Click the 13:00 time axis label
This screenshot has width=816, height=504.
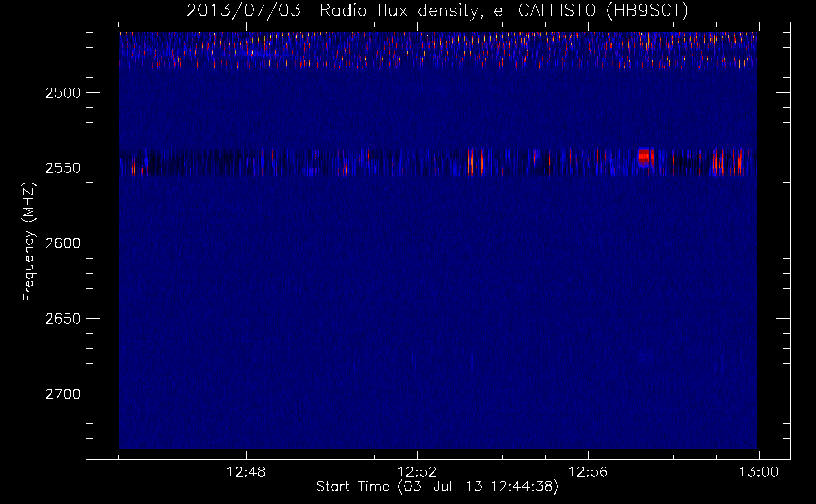(759, 472)
